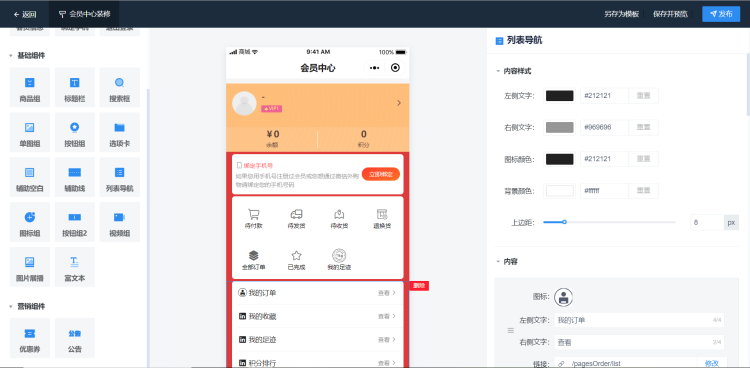Click the 右侧文字 field containing 查看

[639, 342]
